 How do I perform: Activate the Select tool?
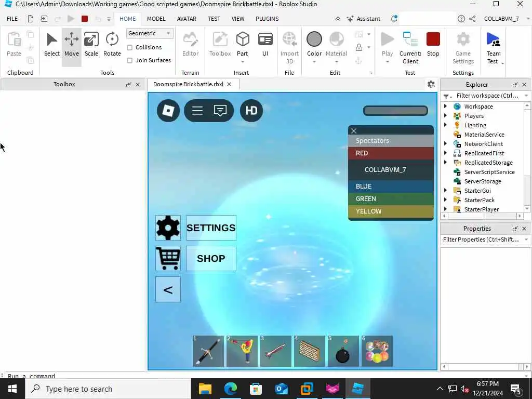click(x=52, y=45)
